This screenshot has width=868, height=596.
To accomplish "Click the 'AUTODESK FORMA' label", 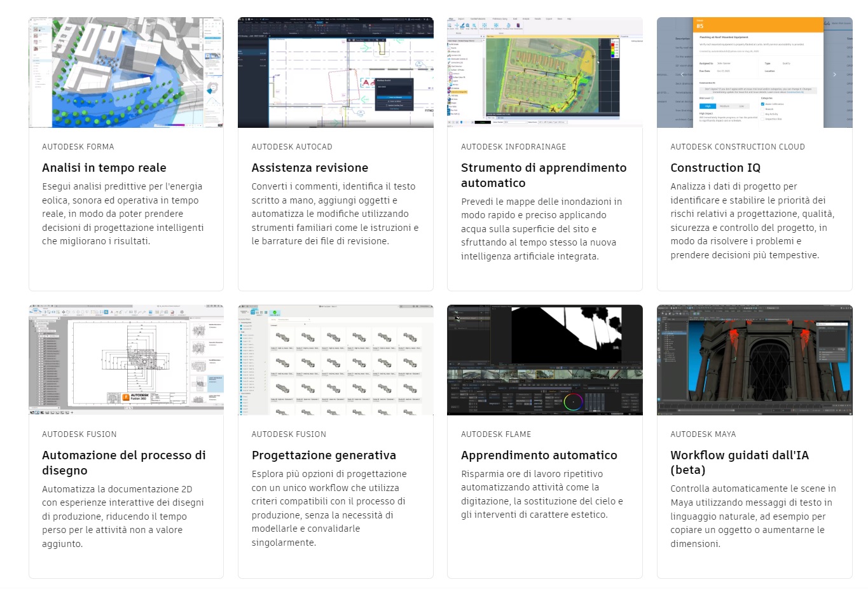I will [x=78, y=147].
